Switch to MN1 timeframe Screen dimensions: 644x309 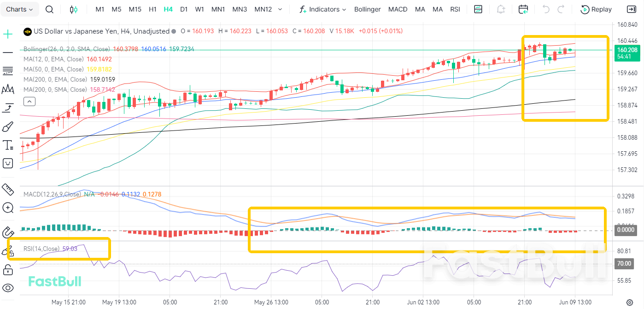click(x=218, y=9)
